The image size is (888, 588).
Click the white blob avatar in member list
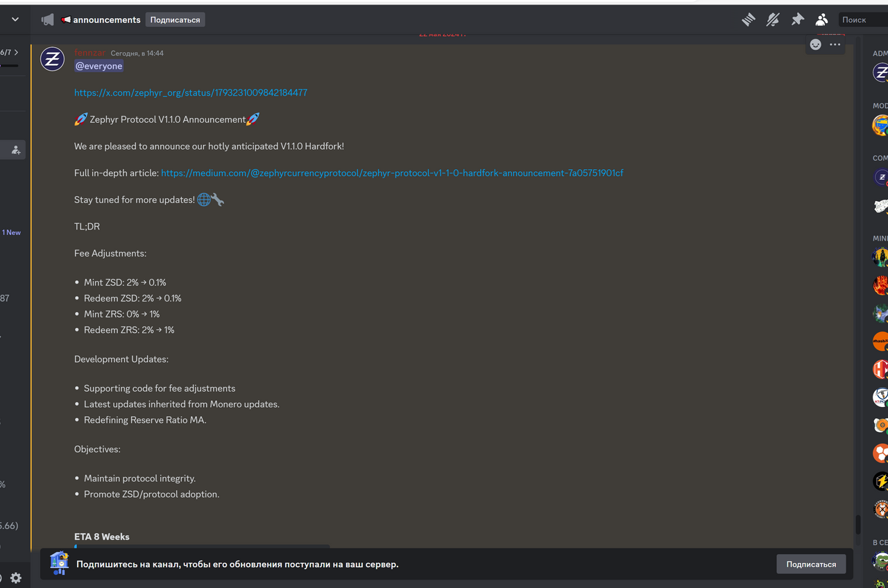881,206
